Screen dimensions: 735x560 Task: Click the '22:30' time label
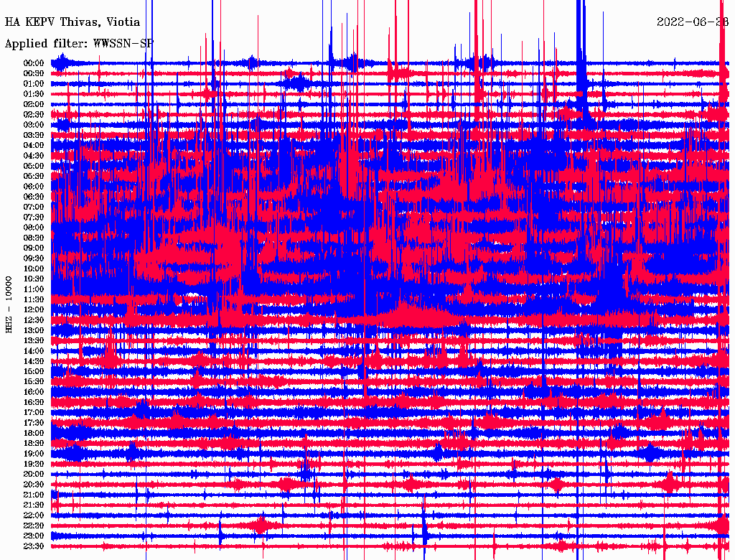point(34,526)
